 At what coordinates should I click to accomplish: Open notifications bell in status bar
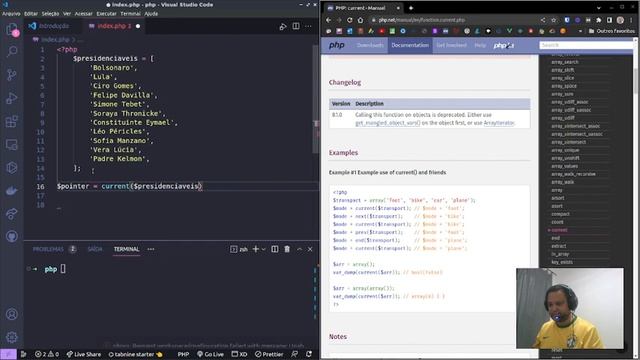[309, 354]
